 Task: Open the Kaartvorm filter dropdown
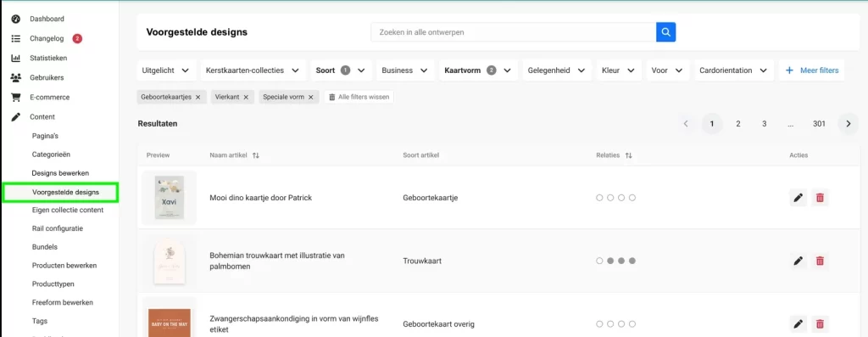(478, 70)
